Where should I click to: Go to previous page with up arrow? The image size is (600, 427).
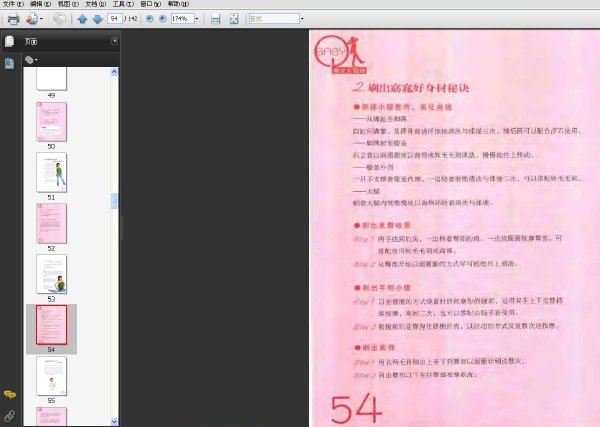coord(82,19)
